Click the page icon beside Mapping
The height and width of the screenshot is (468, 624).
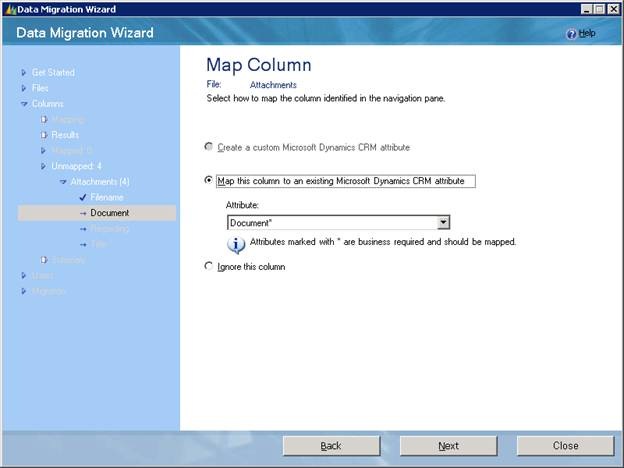pyautogui.click(x=44, y=119)
